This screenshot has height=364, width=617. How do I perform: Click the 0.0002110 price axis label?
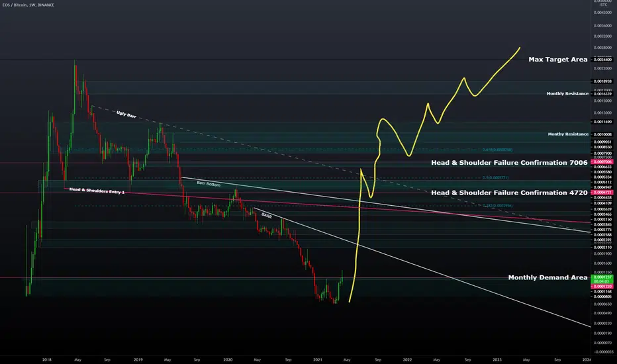[602, 248]
